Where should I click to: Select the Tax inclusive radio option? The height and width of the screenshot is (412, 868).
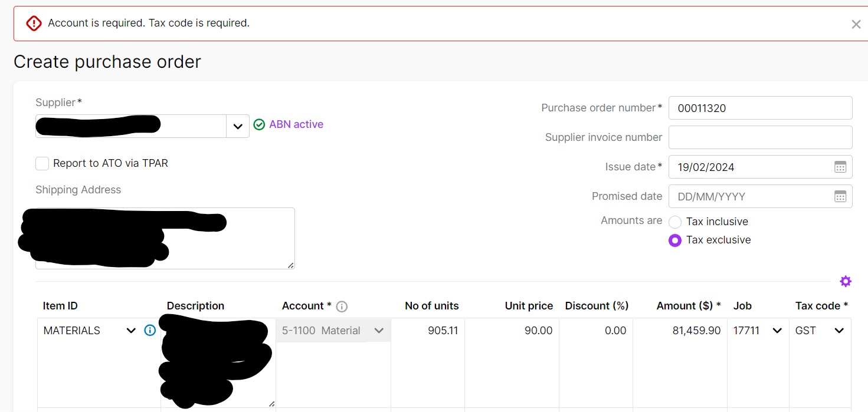coord(675,222)
